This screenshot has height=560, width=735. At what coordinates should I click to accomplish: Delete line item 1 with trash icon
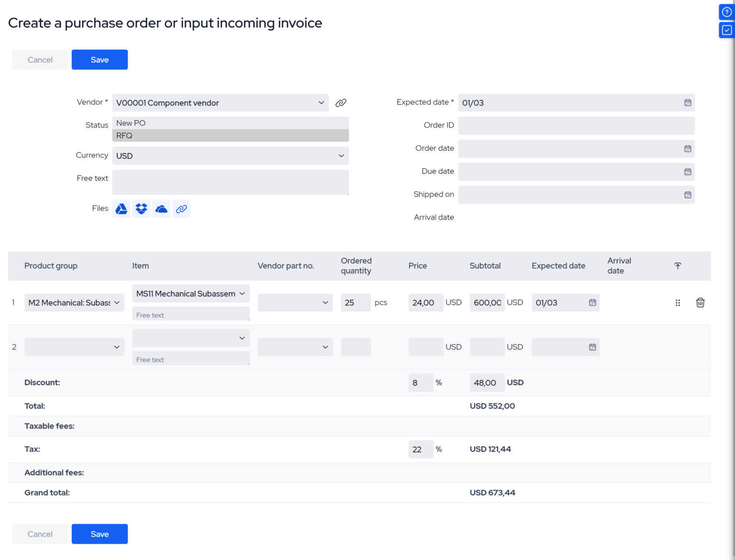click(700, 303)
